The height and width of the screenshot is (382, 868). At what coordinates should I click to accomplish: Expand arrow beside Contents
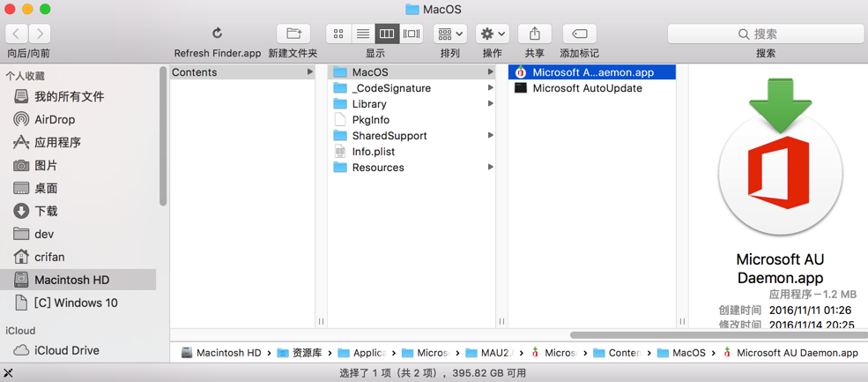pyautogui.click(x=309, y=72)
